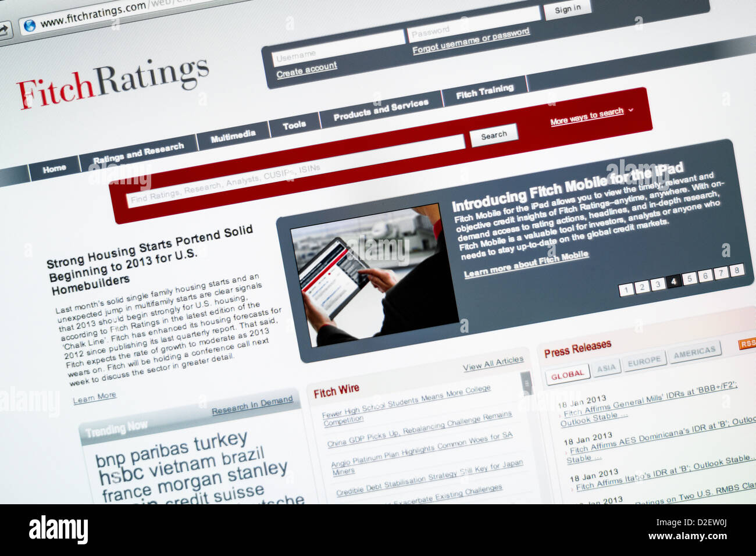Expand the More ways to search arrow
756x556 pixels.
631,109
